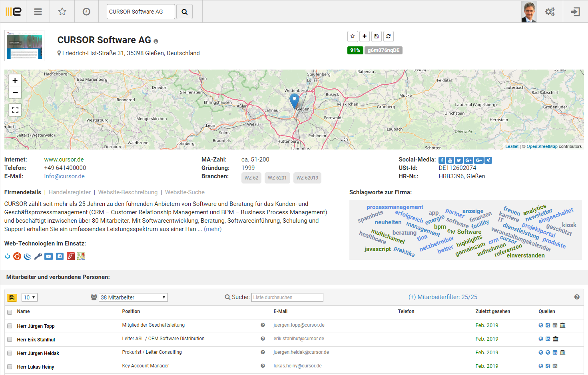Tick the checkbox for Herr Erik Stahlhut
Viewport: 588px width, 375px height.
(x=10, y=339)
